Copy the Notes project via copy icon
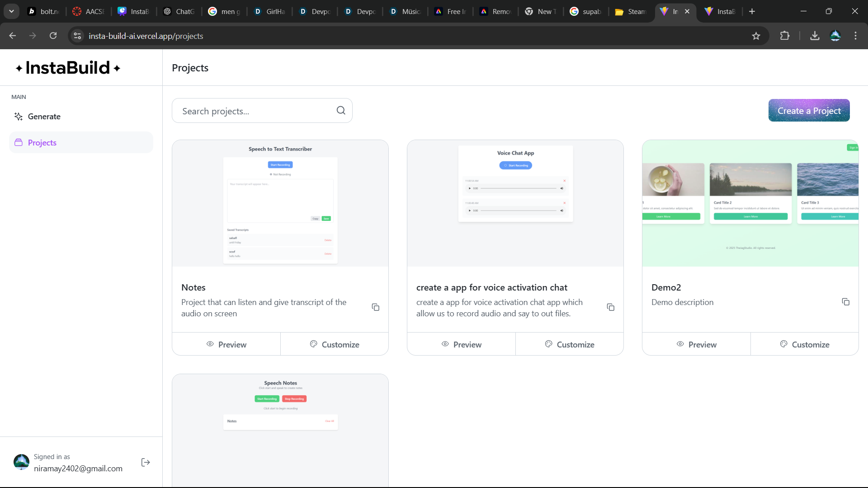868x488 pixels. (x=375, y=307)
